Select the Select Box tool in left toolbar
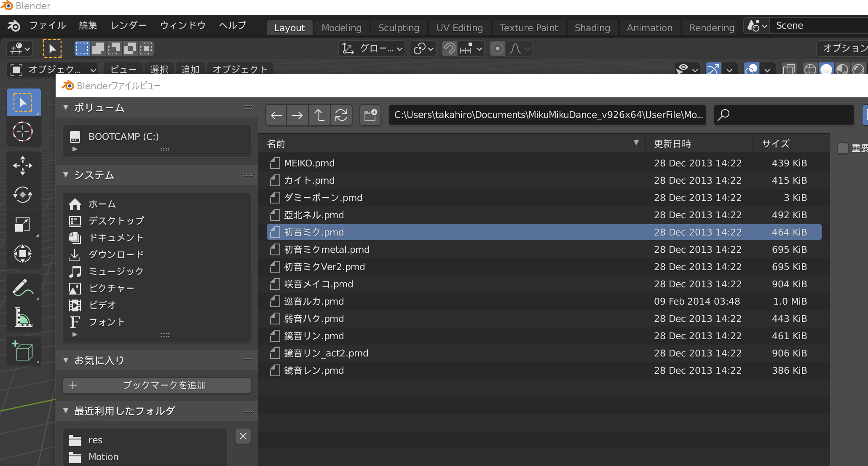The height and width of the screenshot is (466, 868). point(24,102)
